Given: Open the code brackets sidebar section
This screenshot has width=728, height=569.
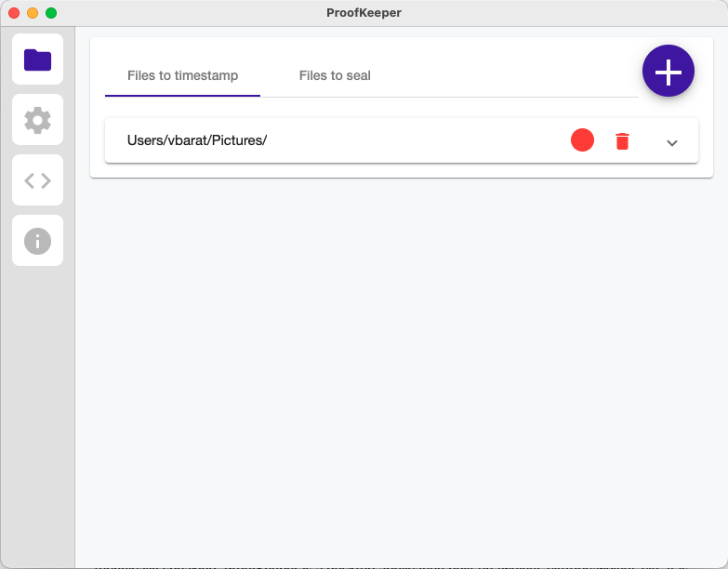Looking at the screenshot, I should click(37, 180).
